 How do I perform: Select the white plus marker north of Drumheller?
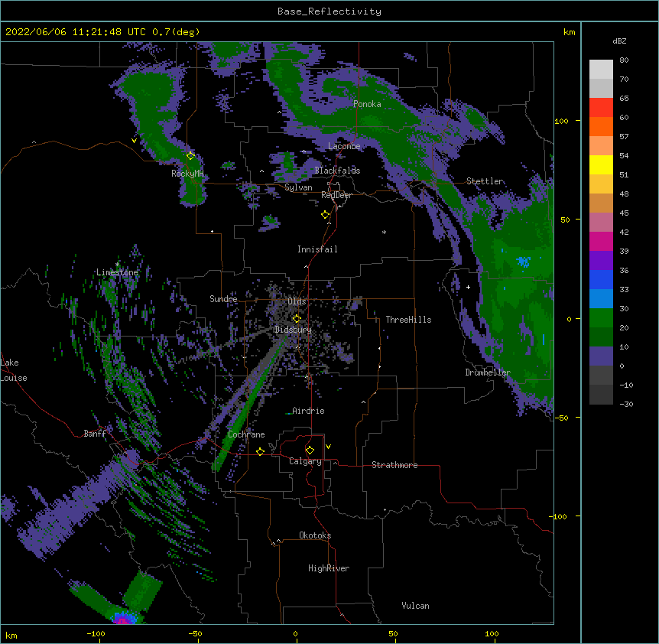coord(468,287)
